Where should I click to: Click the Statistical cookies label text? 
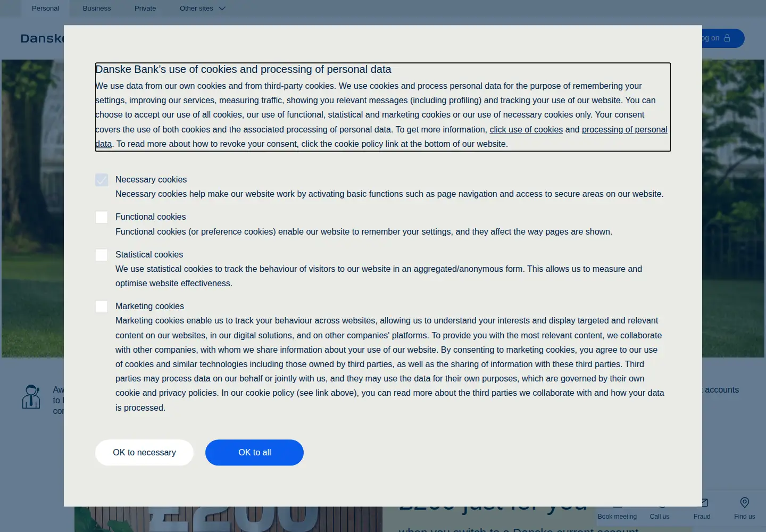(x=149, y=255)
